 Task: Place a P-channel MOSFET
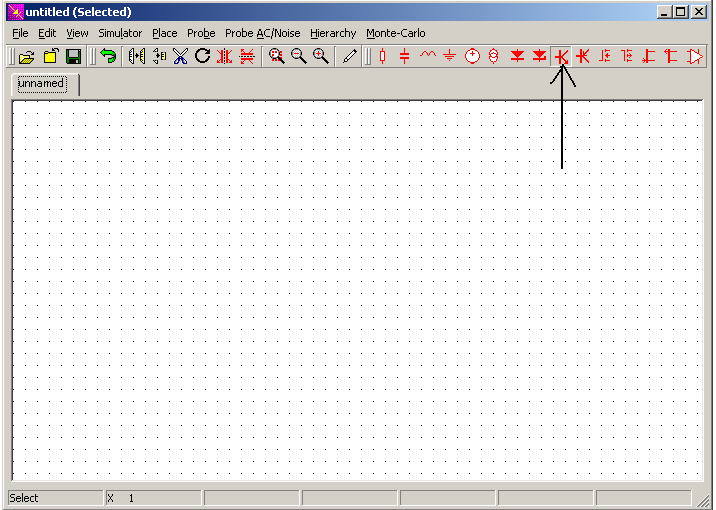[x=627, y=57]
